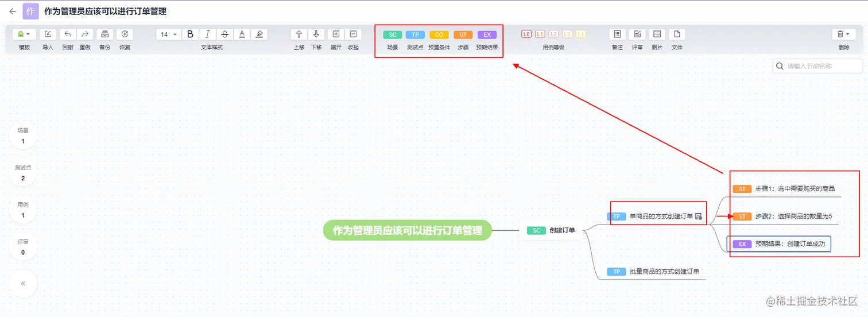The width and height of the screenshot is (868, 317).
Task: Open the highlight fill color tool
Action: click(x=259, y=34)
